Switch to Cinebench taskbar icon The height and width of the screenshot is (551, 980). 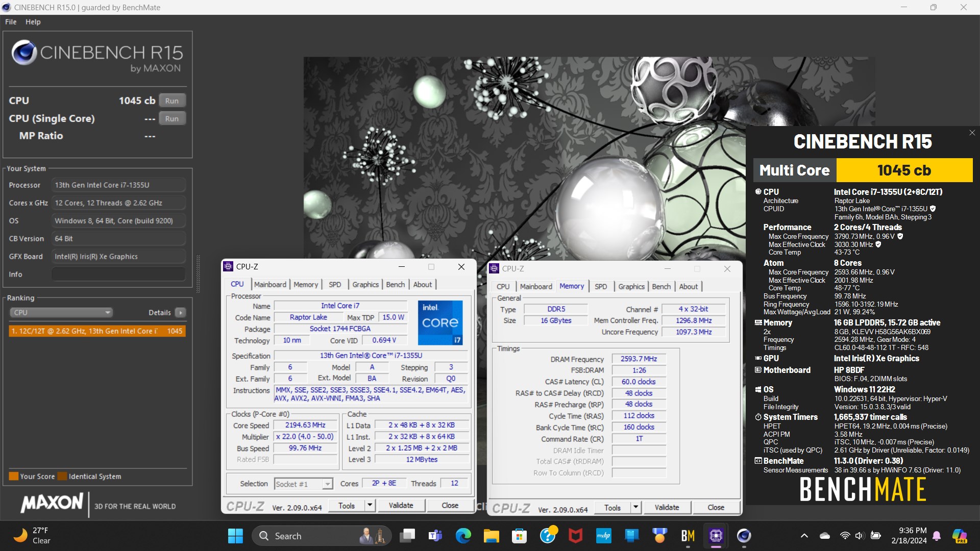[x=744, y=536]
